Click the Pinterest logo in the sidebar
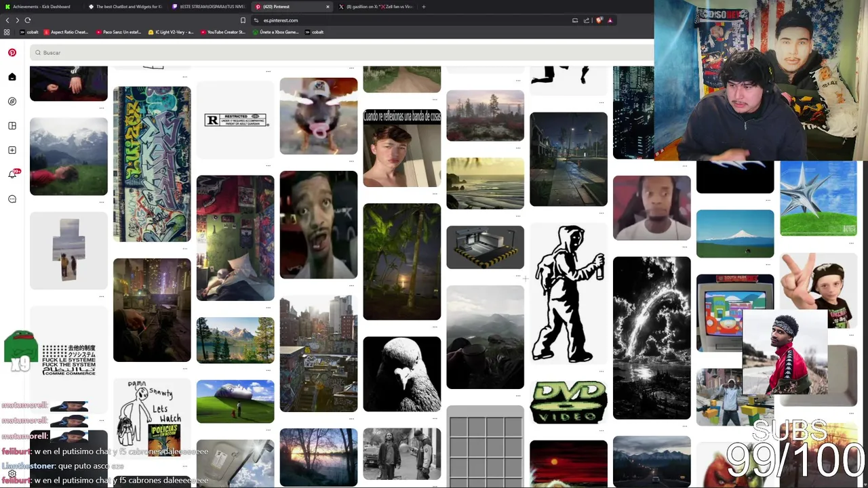The image size is (868, 488). [x=12, y=52]
